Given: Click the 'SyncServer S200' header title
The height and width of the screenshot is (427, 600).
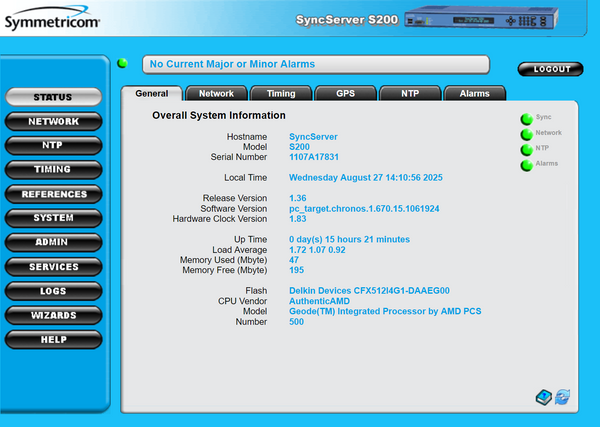Looking at the screenshot, I should pos(347,20).
